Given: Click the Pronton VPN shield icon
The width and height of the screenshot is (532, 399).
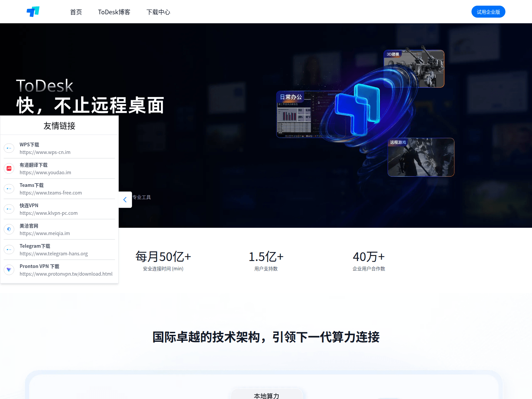Looking at the screenshot, I should (x=9, y=270).
